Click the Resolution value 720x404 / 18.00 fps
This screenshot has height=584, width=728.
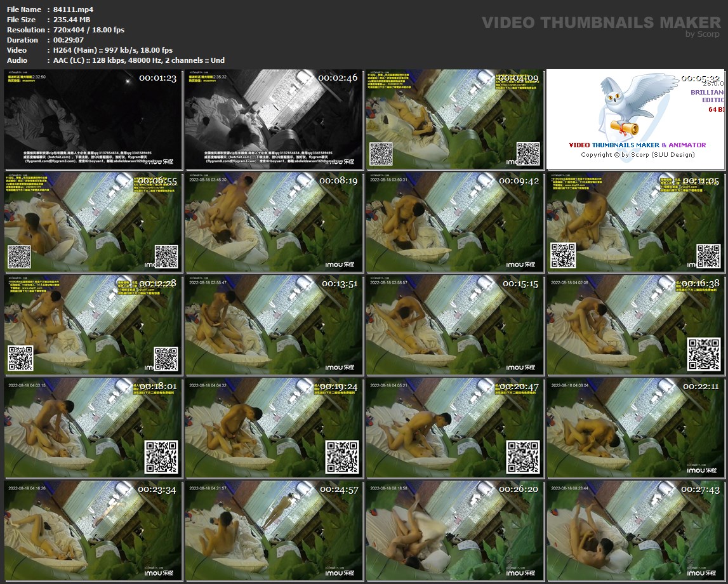tap(86, 30)
